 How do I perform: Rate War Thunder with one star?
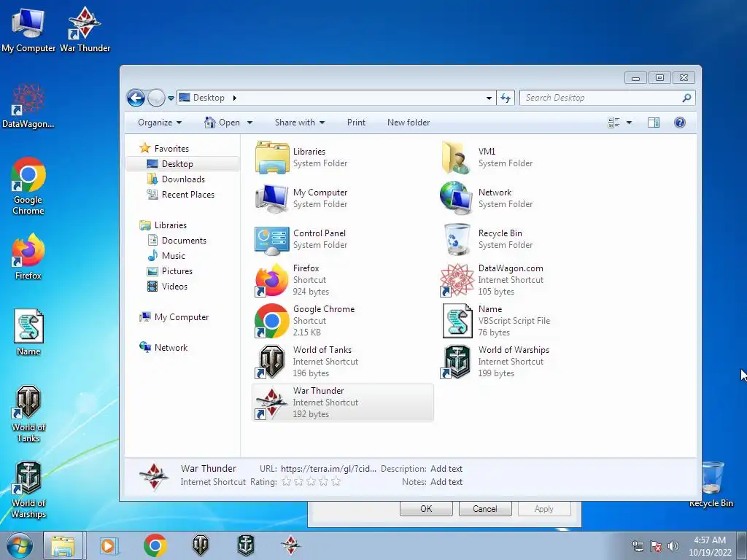coord(286,482)
